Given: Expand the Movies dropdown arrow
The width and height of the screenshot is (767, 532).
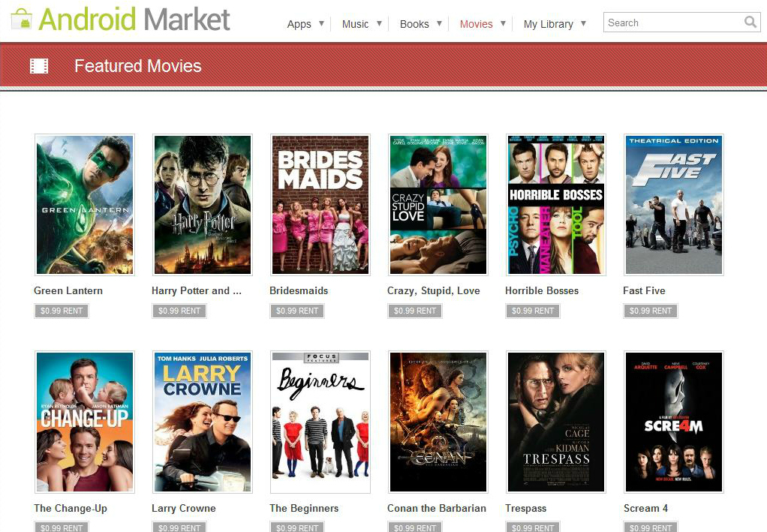Looking at the screenshot, I should click(x=503, y=23).
